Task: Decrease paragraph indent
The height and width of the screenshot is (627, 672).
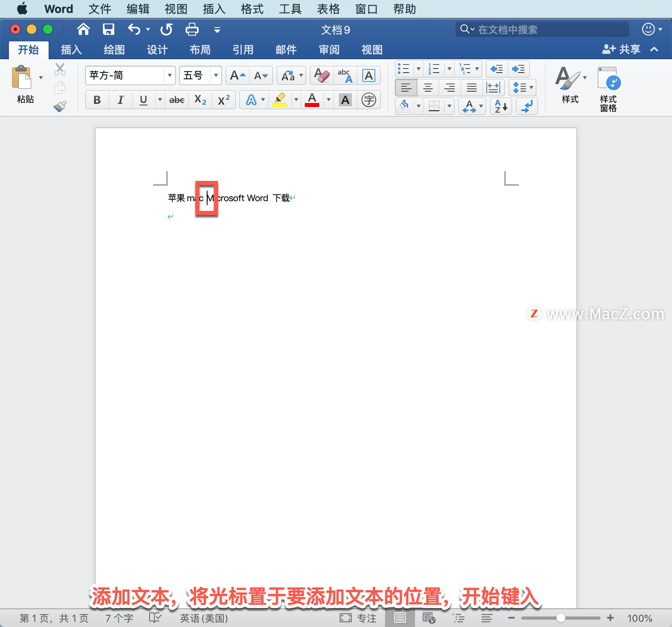Action: [497, 69]
